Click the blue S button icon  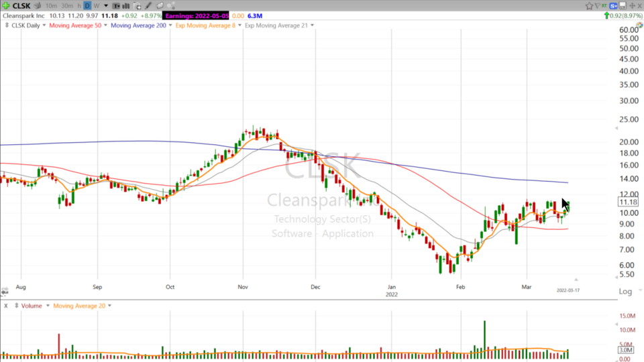coord(613,5)
